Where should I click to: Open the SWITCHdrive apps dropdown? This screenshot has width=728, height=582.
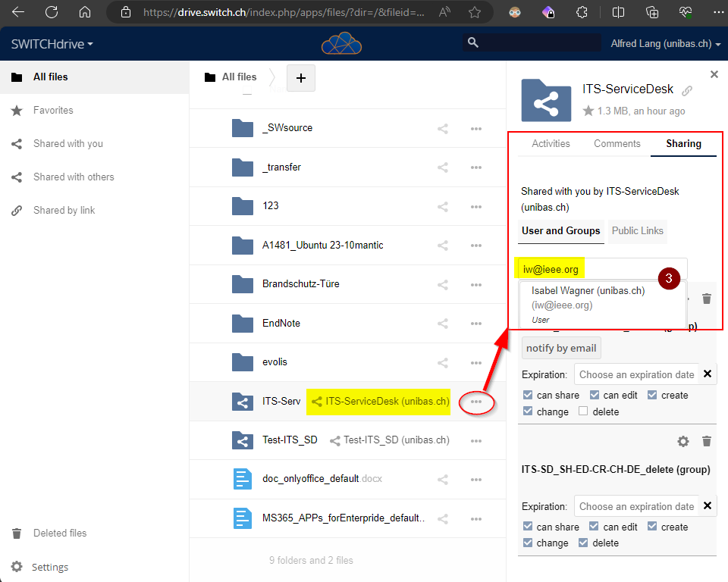coord(52,44)
